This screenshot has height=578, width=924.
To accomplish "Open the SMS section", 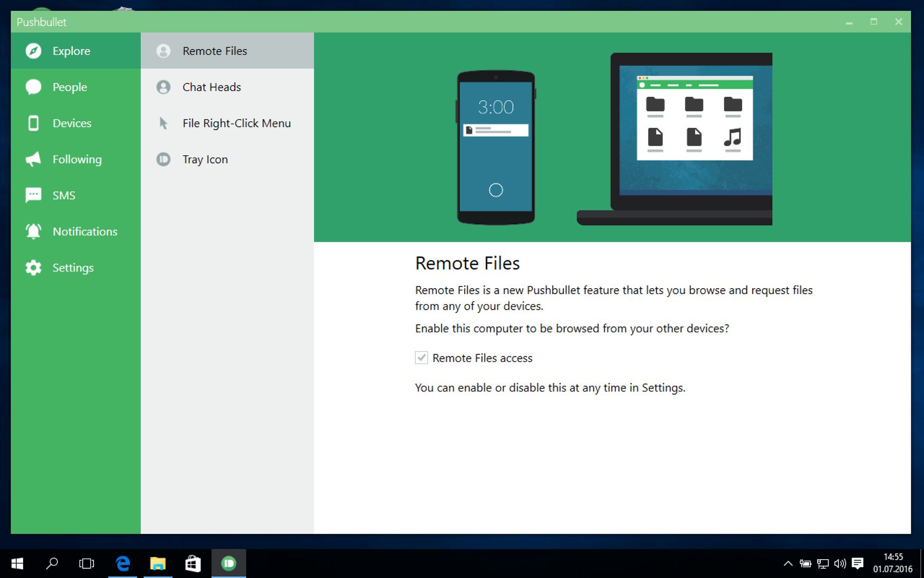I will 76,195.
